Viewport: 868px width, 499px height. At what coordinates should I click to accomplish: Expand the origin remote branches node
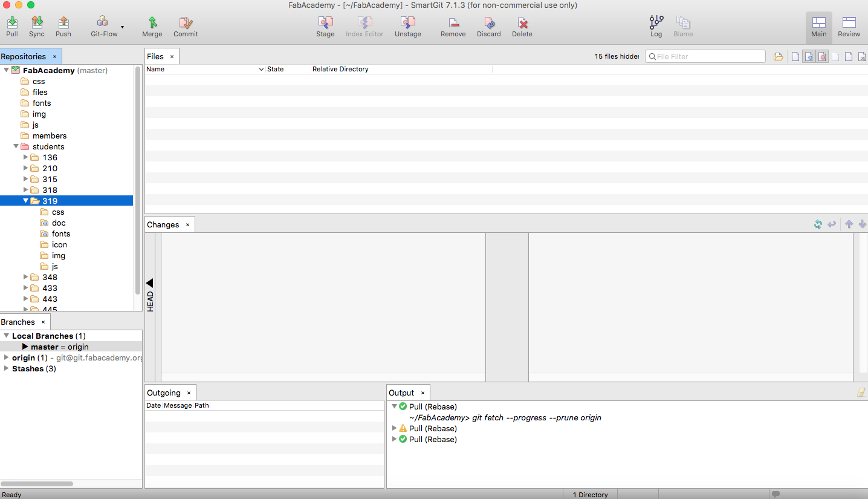[6, 357]
